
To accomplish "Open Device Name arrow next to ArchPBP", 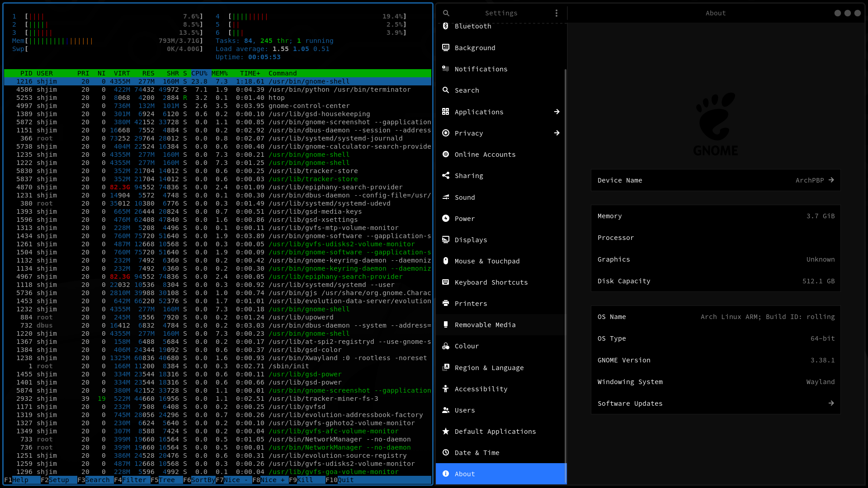I will pos(831,180).
